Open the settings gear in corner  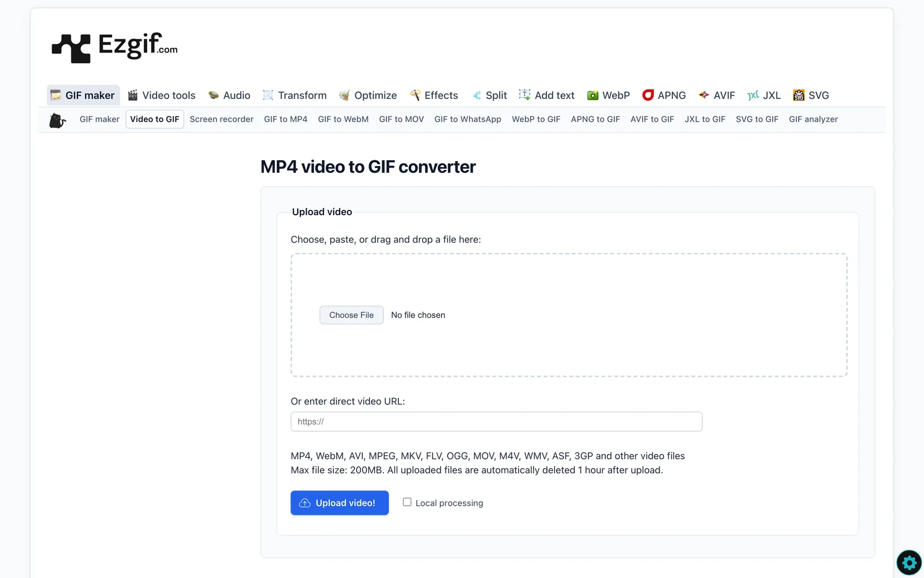click(909, 562)
